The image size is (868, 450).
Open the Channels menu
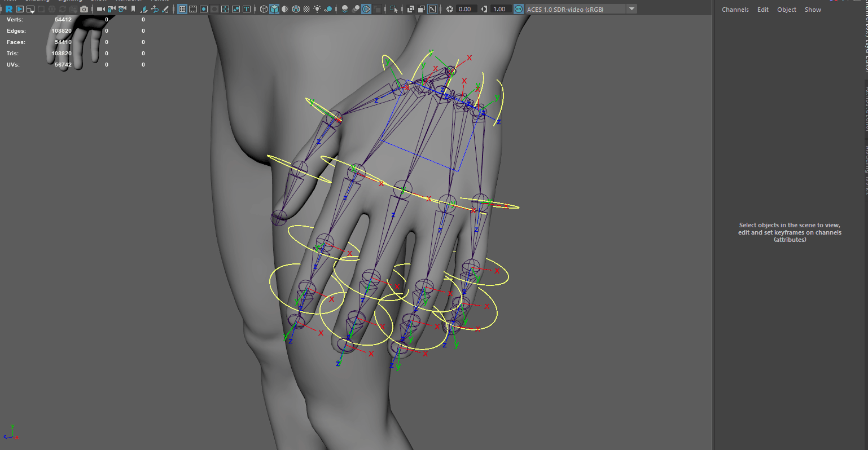(735, 10)
